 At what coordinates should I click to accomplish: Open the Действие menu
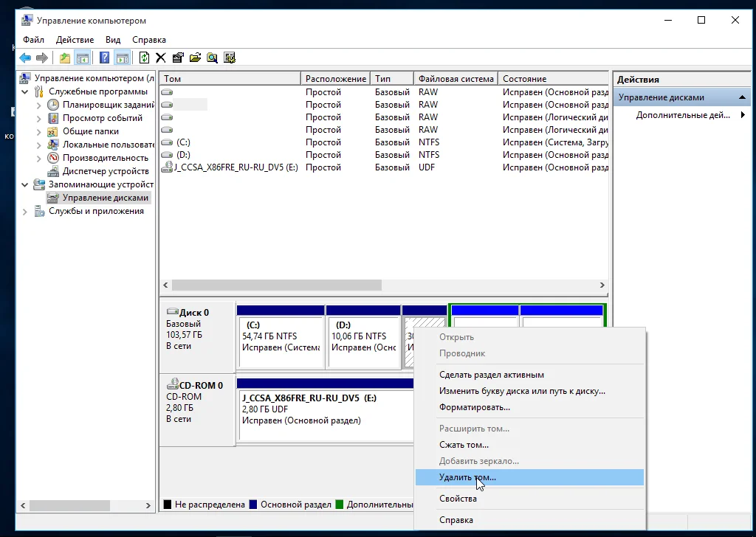(x=75, y=40)
